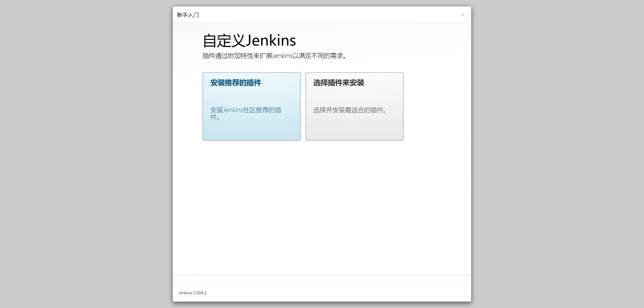Click the 新手入门 dialog title
Viewport: 644px width, 308px height.
point(188,15)
